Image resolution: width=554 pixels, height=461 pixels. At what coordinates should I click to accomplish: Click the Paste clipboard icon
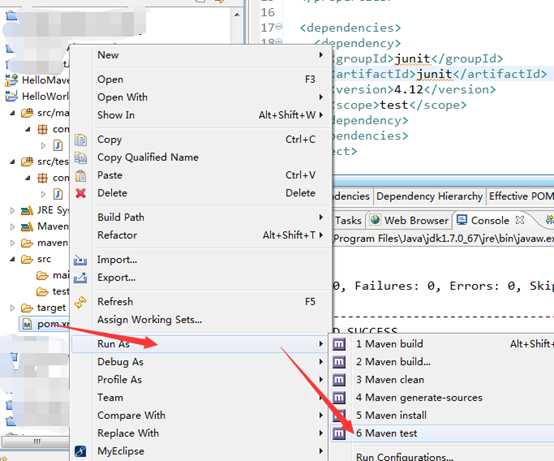tap(81, 175)
